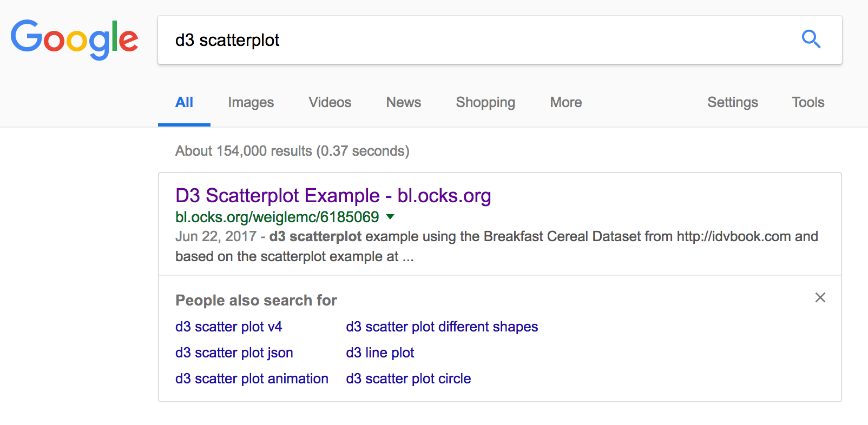The image size is (868, 425).
Task: Open the Settings menu
Action: 732,102
